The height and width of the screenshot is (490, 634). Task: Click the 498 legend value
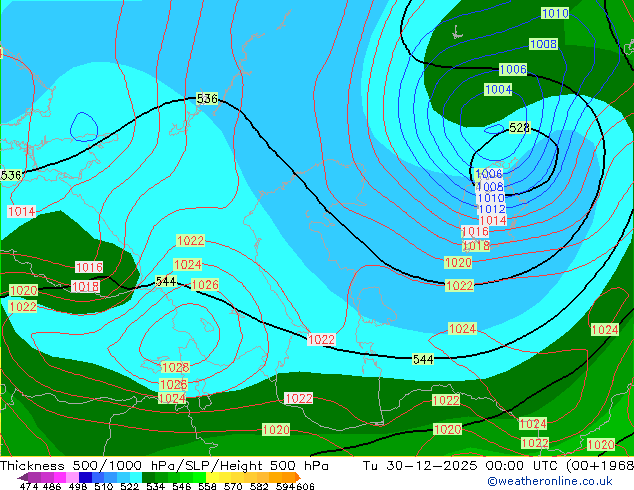[78, 486]
